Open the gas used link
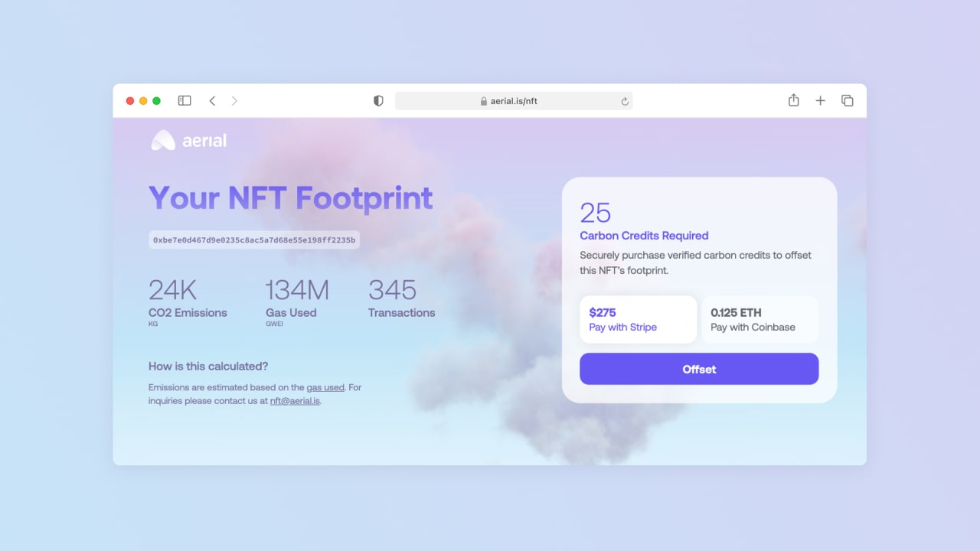Viewport: 980px width, 551px height. (x=325, y=387)
